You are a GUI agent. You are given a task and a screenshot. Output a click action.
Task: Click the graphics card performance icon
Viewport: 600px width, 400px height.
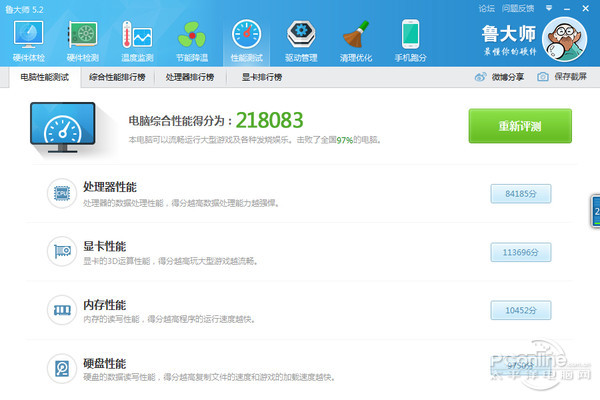pos(62,251)
